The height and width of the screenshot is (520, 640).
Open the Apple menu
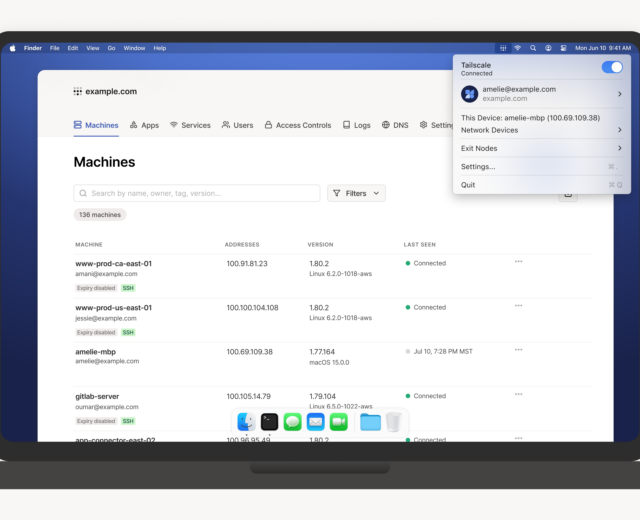[x=13, y=48]
